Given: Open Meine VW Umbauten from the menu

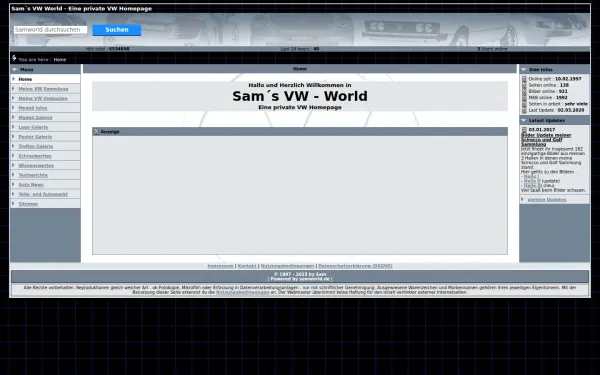Looking at the screenshot, I should [x=43, y=98].
